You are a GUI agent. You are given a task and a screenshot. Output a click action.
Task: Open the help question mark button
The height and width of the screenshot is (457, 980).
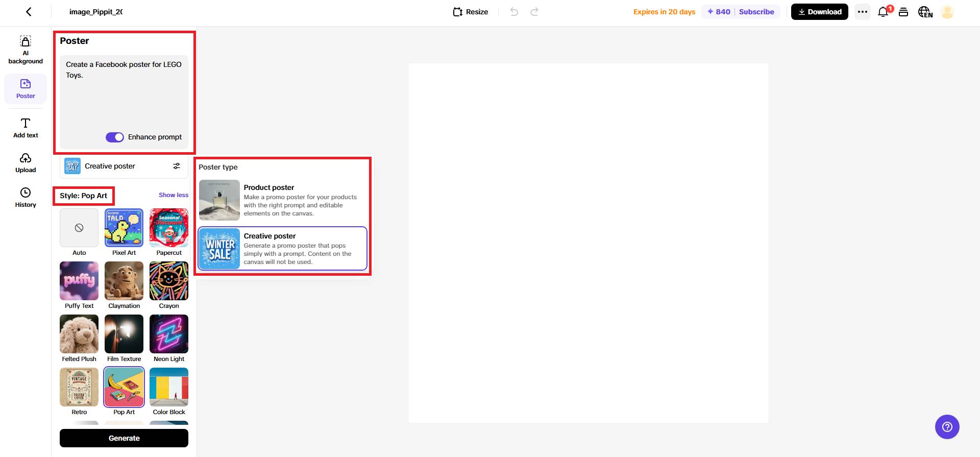point(947,426)
